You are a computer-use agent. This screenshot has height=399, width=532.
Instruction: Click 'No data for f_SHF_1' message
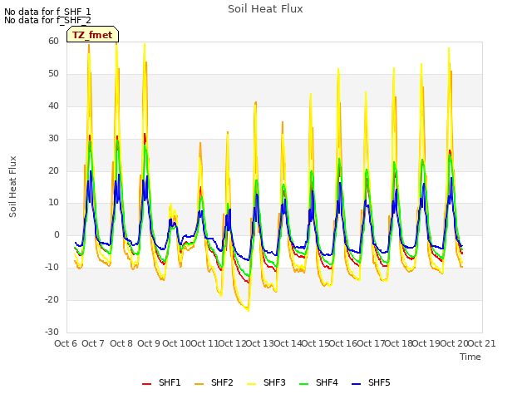47,12
